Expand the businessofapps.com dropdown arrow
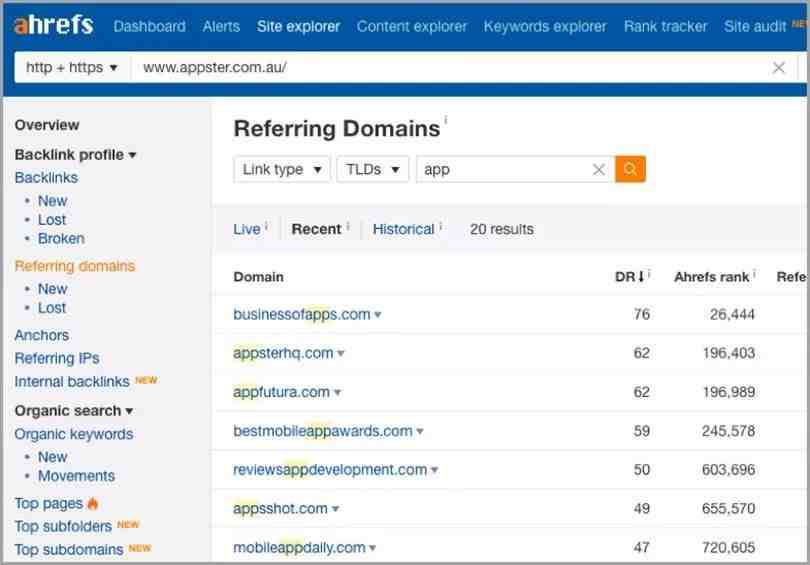Screen dimensions: 810x565 point(378,315)
